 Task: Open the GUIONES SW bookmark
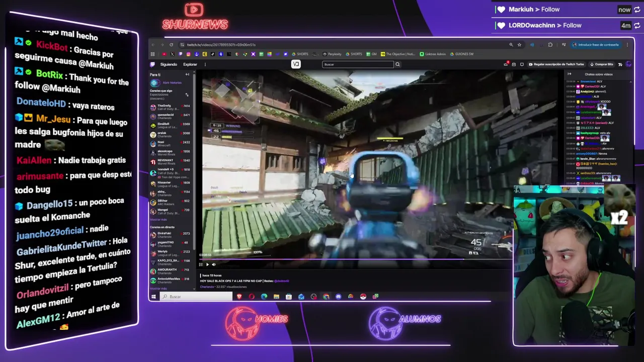point(461,54)
